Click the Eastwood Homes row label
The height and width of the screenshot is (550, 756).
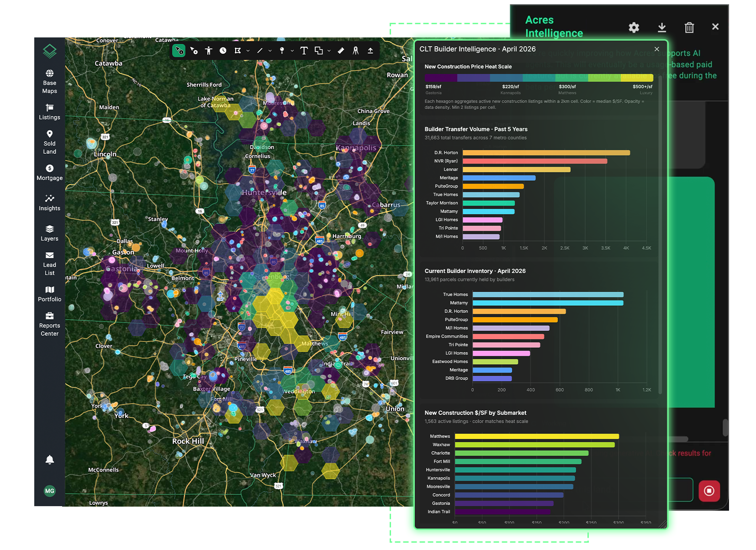450,361
